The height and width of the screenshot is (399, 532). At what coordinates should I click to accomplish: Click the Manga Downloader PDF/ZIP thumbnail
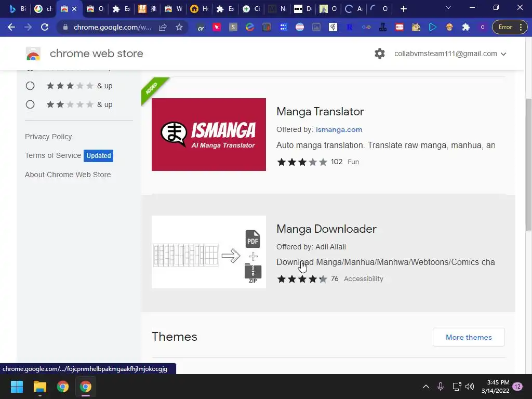click(209, 252)
